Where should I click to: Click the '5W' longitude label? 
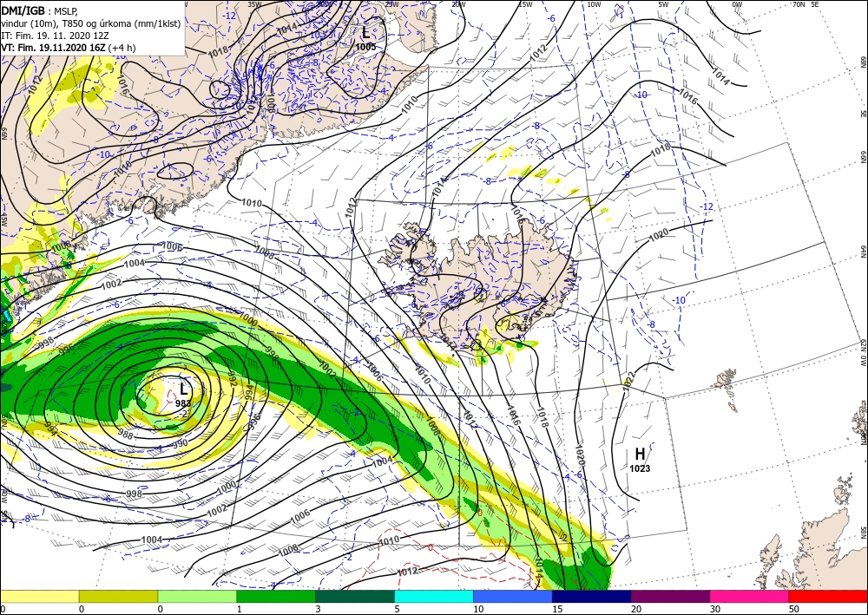[663, 4]
